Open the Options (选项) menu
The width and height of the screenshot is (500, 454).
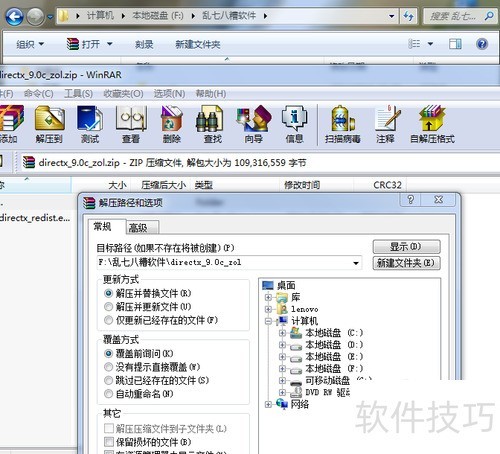pyautogui.click(x=169, y=94)
